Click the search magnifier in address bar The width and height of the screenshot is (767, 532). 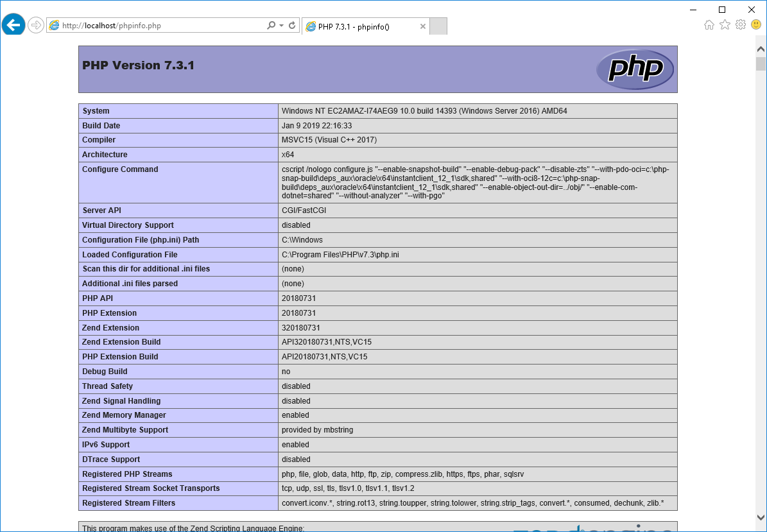(271, 26)
